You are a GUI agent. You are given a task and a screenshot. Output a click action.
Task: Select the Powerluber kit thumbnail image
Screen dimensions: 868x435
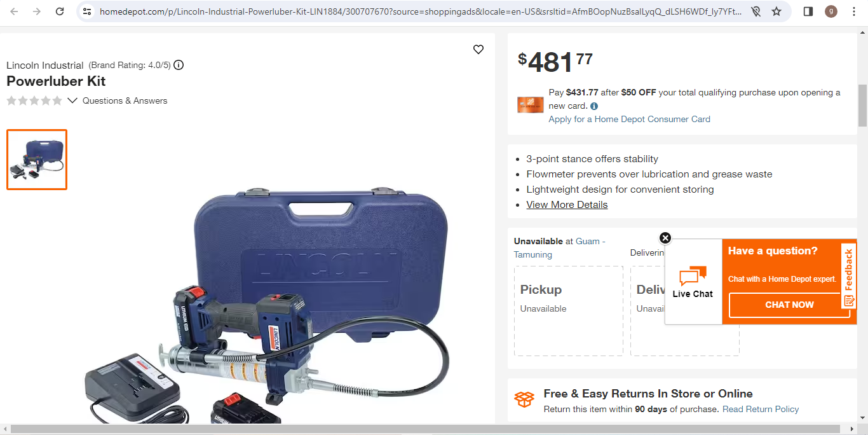[x=37, y=160]
